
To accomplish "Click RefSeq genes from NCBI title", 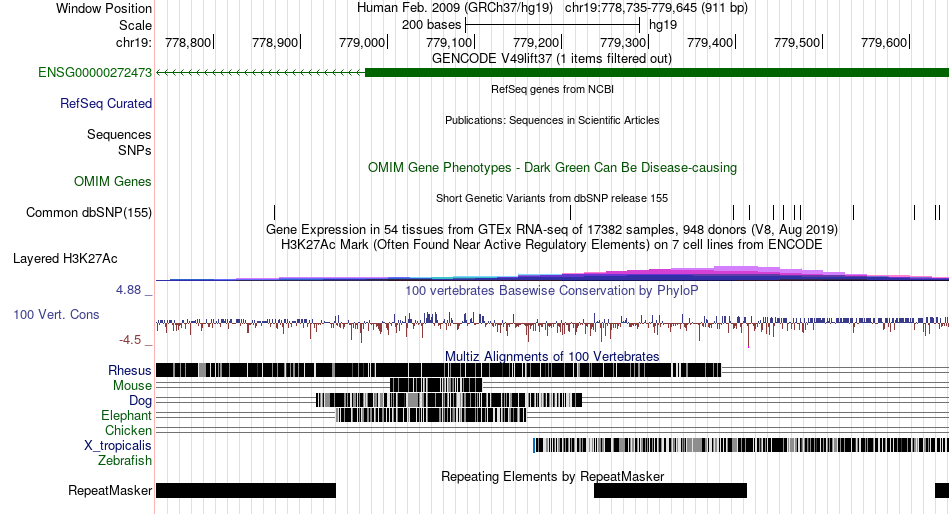I will tap(552, 89).
